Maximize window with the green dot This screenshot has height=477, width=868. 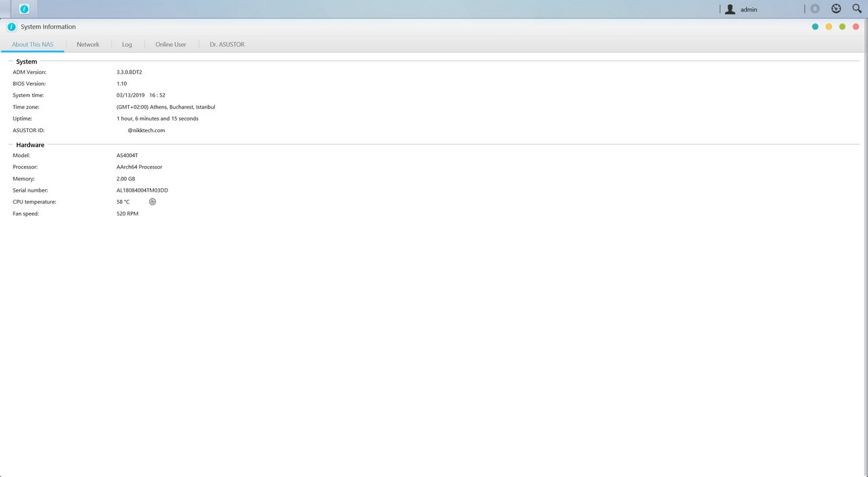pos(842,27)
